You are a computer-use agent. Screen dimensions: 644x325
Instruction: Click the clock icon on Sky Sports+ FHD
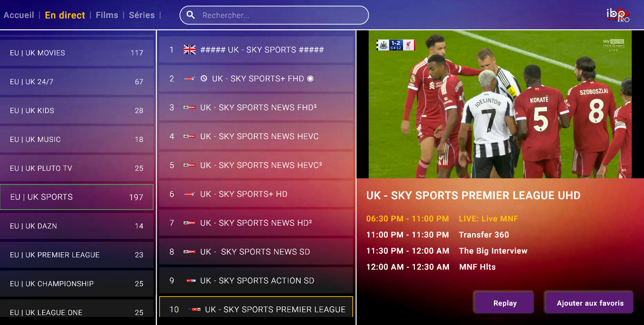pyautogui.click(x=204, y=79)
